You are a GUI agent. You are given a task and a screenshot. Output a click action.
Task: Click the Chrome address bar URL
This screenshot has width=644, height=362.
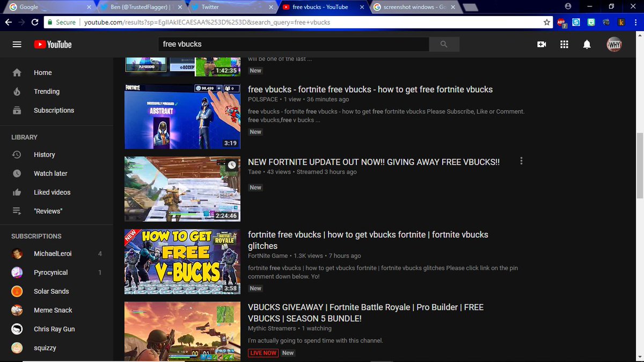click(207, 23)
